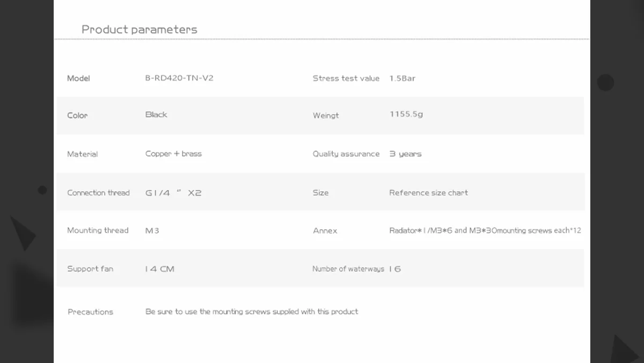Select the M3 mounting thread value
The height and width of the screenshot is (363, 644).
[x=152, y=231]
